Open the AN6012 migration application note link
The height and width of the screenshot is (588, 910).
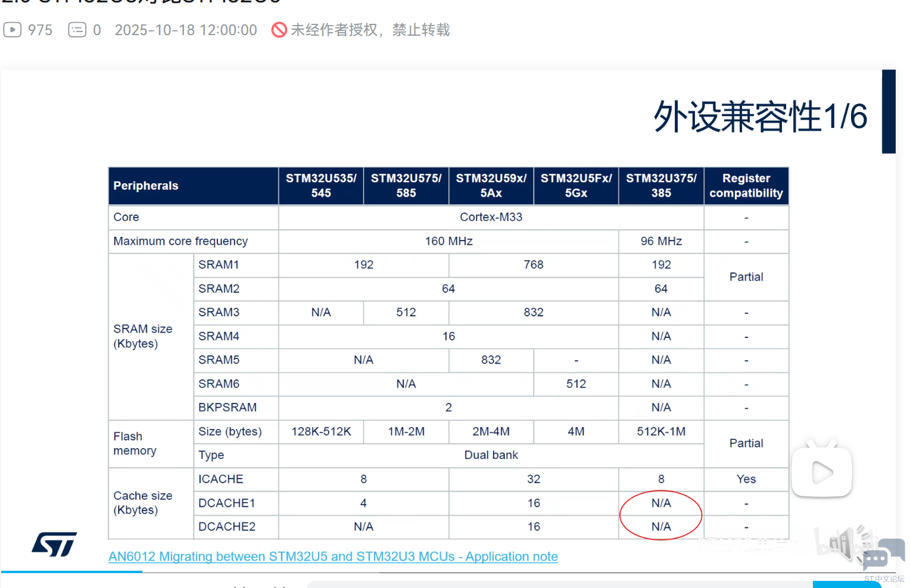[333, 556]
